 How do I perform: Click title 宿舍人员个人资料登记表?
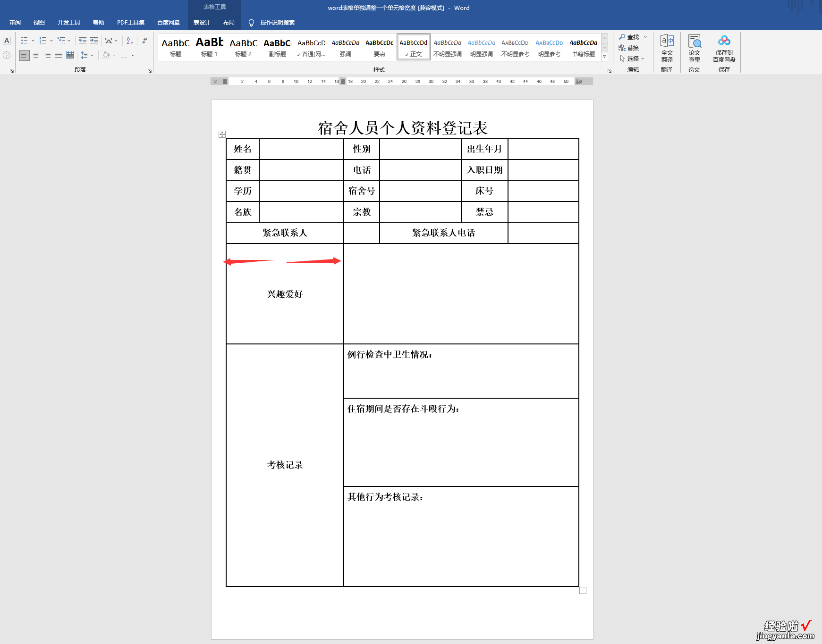click(x=402, y=128)
